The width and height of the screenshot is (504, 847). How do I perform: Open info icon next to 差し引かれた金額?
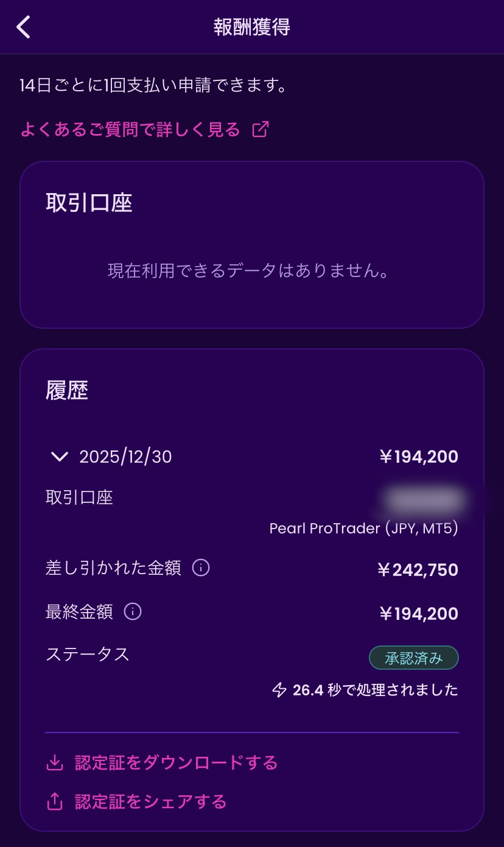[201, 568]
